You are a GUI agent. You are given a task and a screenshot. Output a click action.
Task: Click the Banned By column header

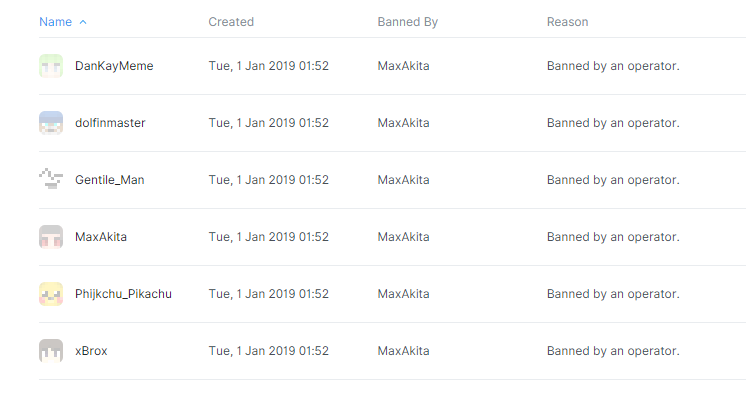pos(408,22)
